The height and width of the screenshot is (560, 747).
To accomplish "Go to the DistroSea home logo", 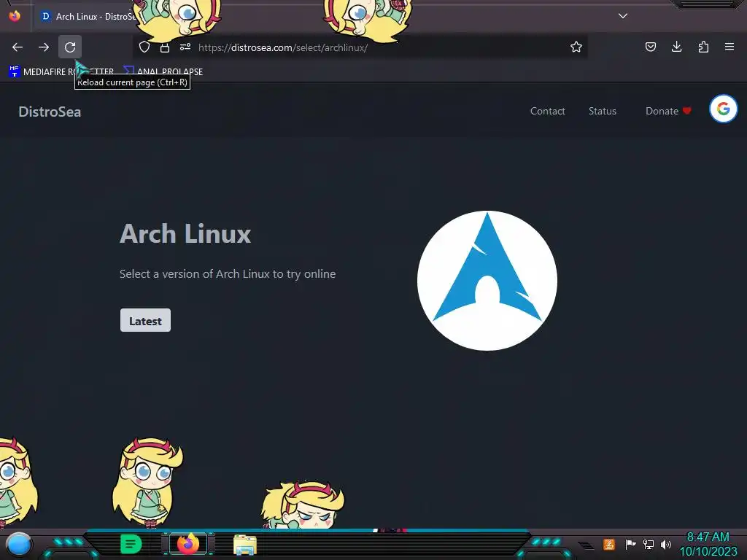I will (x=50, y=112).
